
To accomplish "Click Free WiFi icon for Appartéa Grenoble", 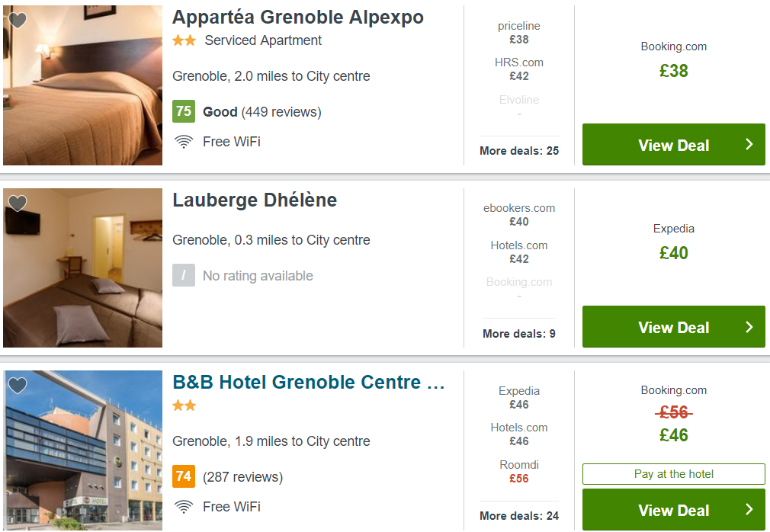I will pyautogui.click(x=183, y=142).
